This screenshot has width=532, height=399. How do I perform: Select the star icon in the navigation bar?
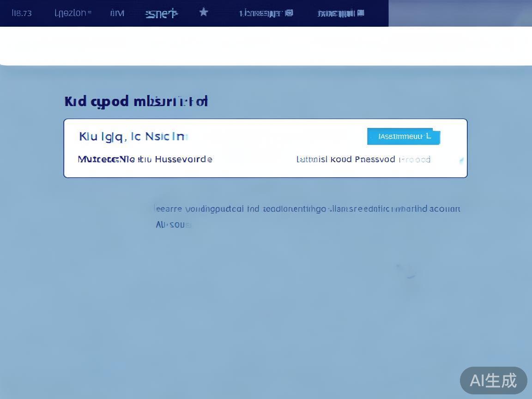click(x=203, y=13)
